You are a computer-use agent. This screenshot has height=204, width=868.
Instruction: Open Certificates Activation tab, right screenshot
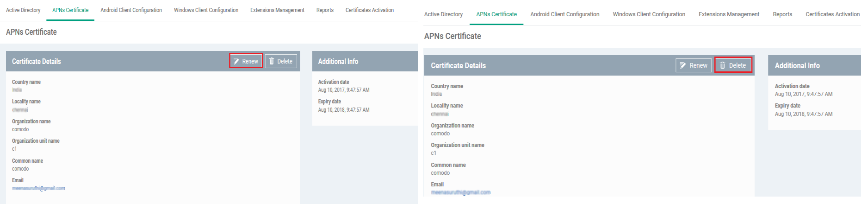coord(832,14)
